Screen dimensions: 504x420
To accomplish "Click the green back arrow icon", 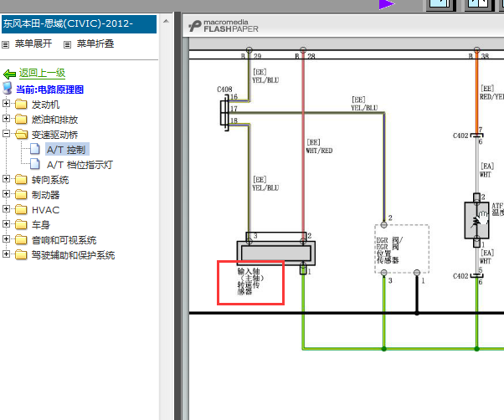I will coord(9,74).
